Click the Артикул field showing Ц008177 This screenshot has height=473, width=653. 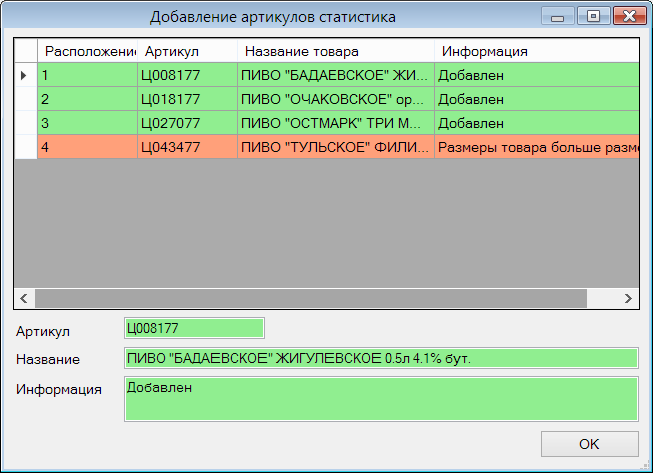(x=194, y=328)
